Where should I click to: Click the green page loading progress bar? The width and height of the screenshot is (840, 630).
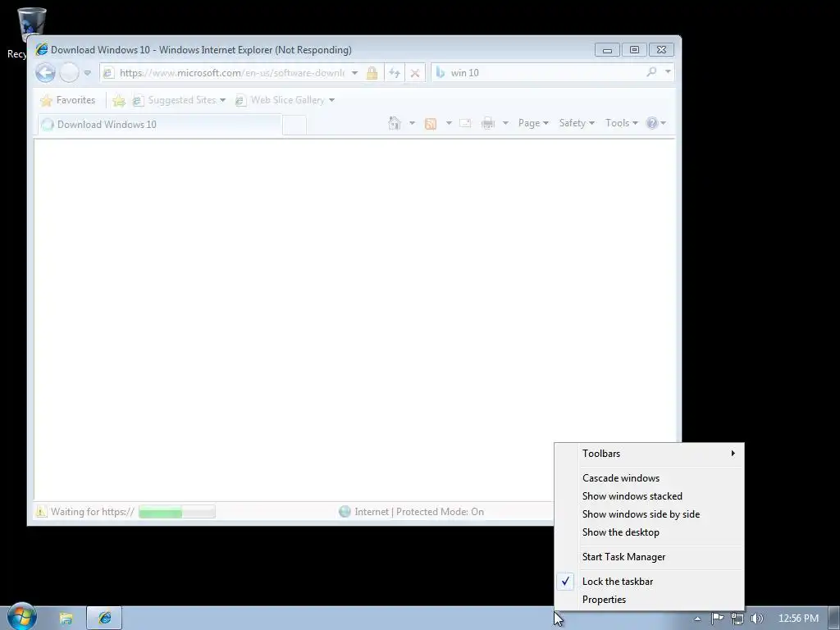click(x=177, y=512)
